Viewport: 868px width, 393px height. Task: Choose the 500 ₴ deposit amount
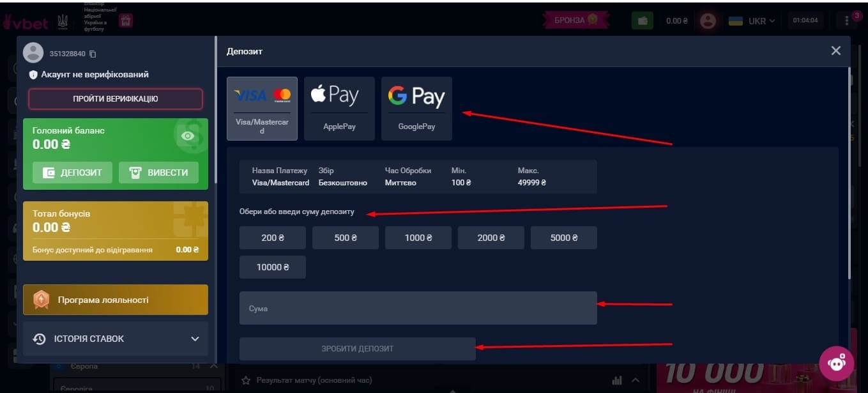point(346,238)
